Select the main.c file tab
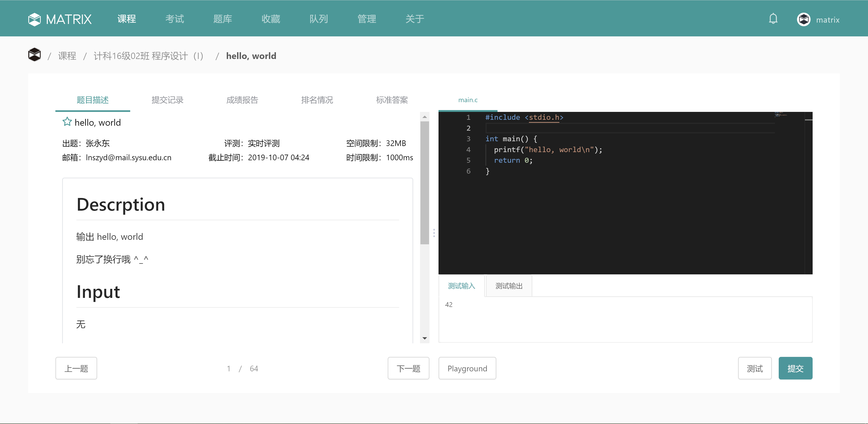 [x=468, y=100]
